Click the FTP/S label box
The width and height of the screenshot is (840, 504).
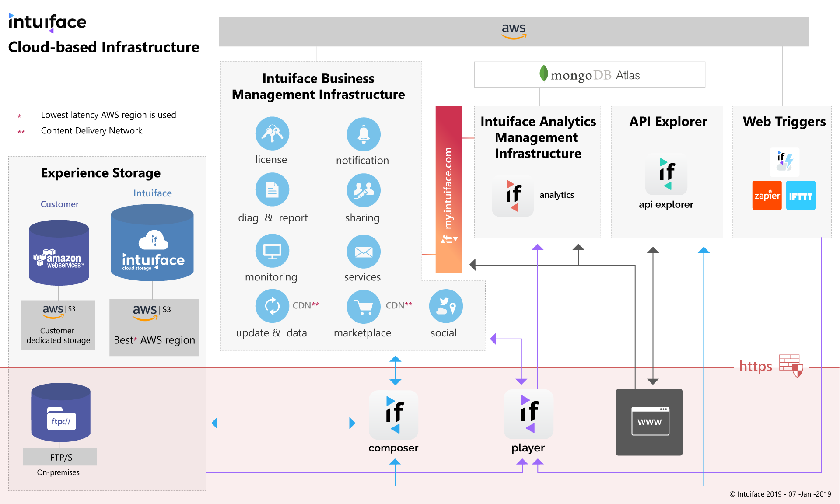pyautogui.click(x=60, y=457)
